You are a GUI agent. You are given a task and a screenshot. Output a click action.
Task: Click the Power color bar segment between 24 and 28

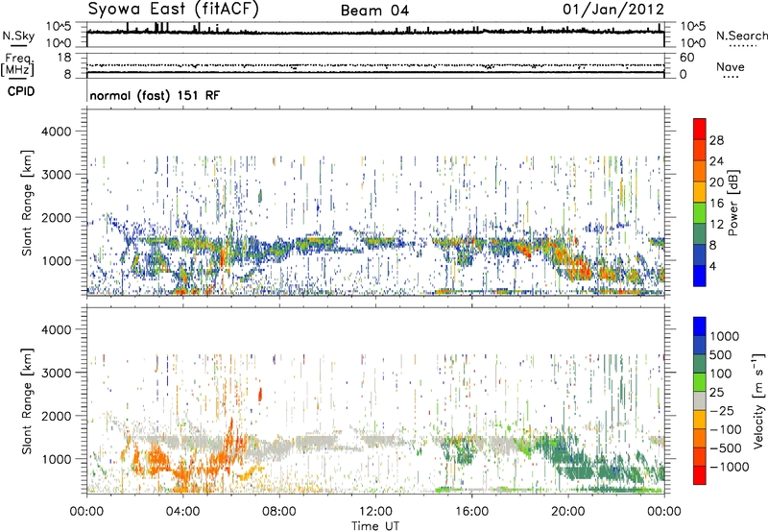(700, 150)
